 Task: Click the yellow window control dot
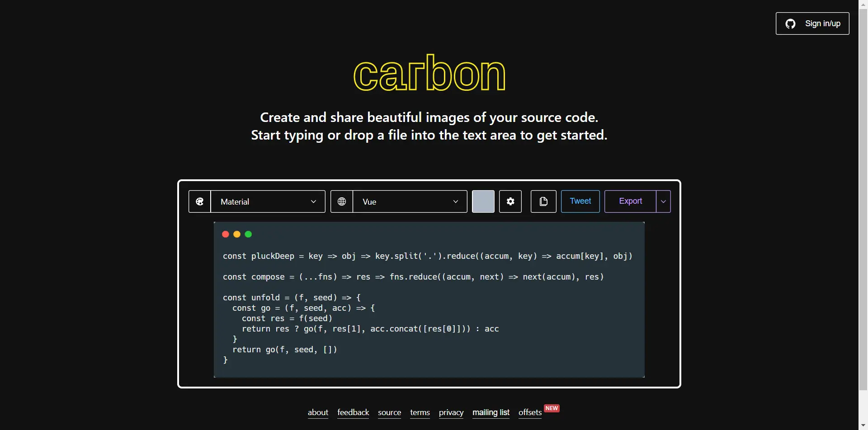coord(237,234)
